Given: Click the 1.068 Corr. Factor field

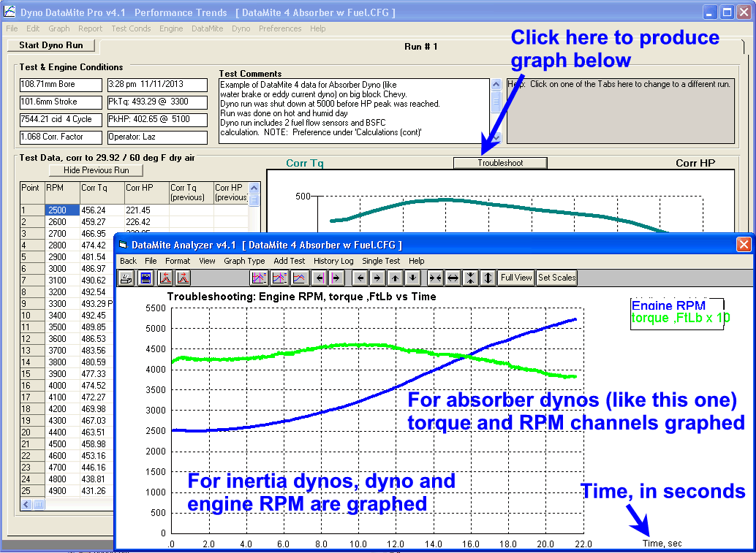Looking at the screenshot, I should 61,137.
